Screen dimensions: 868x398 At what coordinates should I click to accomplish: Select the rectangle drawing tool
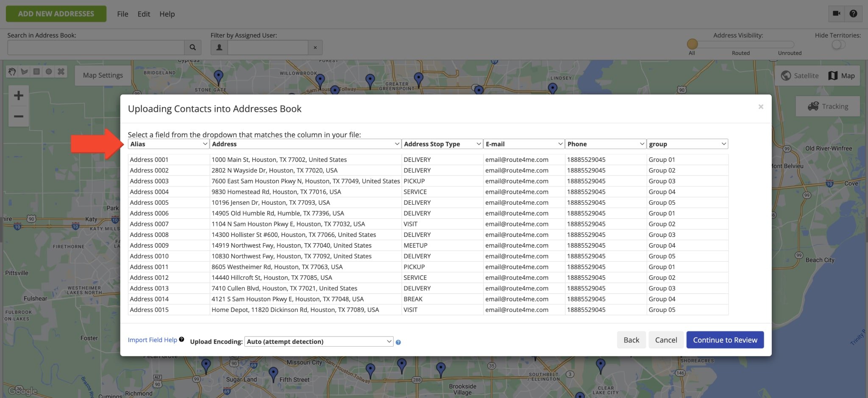36,72
